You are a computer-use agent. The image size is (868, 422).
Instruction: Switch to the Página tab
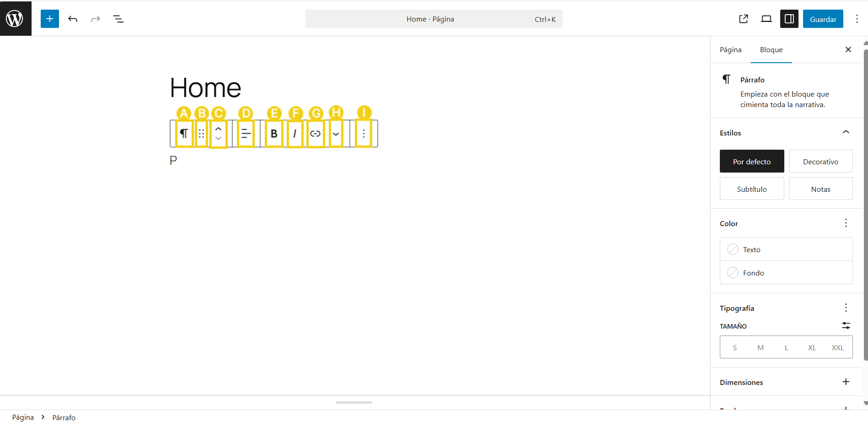730,50
